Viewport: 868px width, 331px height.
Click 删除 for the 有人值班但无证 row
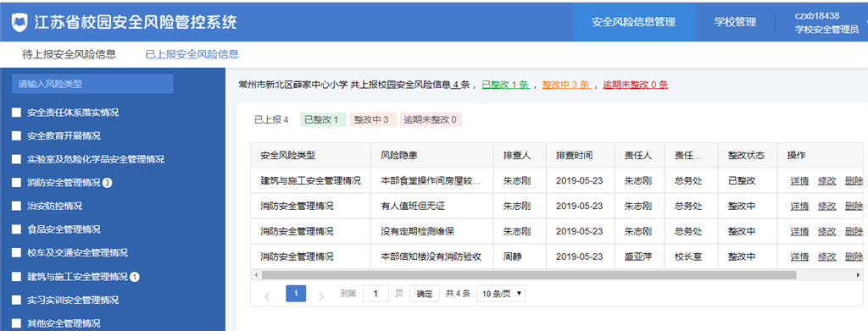click(x=854, y=206)
